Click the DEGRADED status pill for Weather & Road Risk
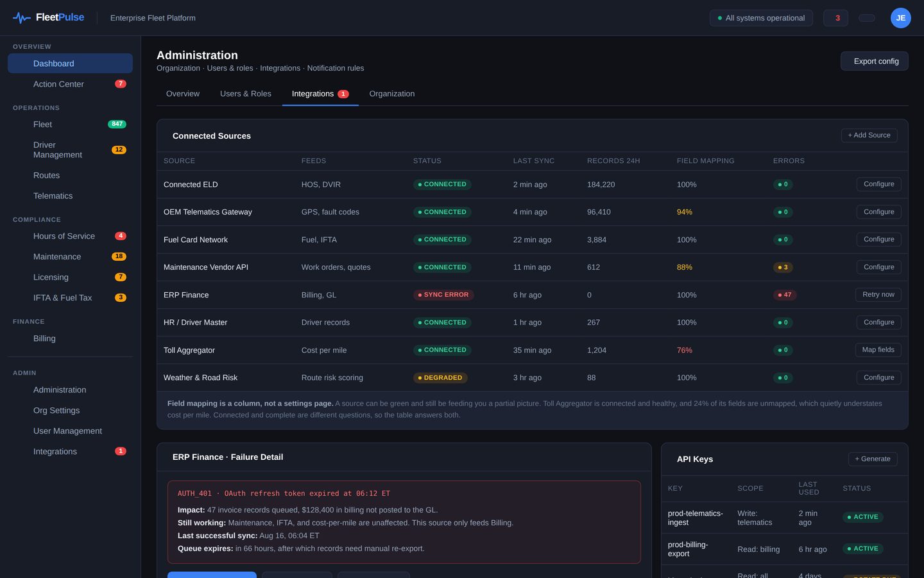The image size is (924, 578). (440, 378)
